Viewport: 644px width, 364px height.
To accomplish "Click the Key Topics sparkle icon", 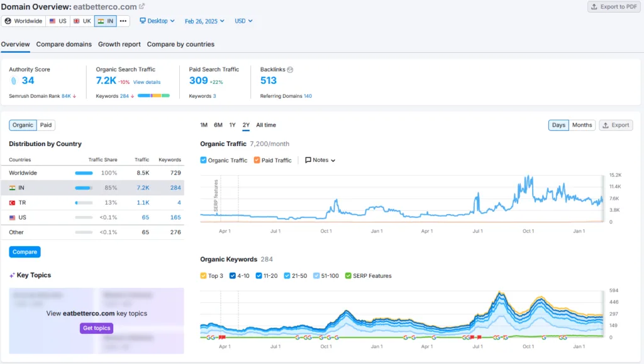I will [x=12, y=275].
